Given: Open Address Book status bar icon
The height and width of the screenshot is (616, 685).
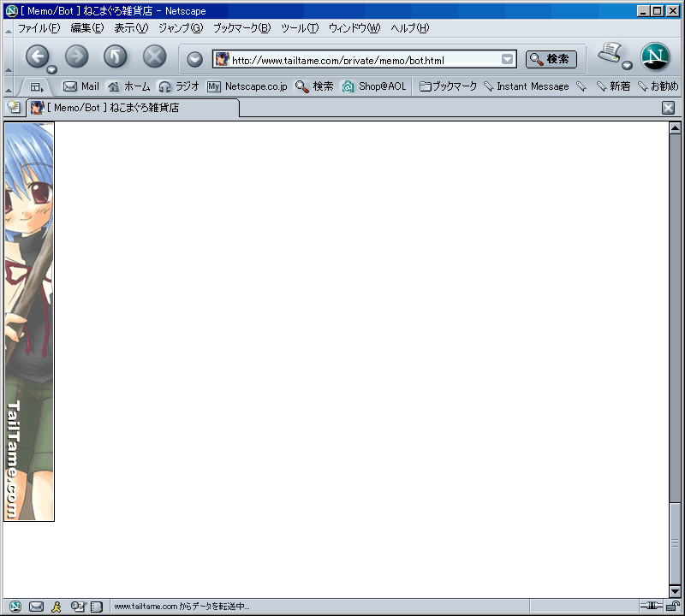Looking at the screenshot, I should click(97, 607).
